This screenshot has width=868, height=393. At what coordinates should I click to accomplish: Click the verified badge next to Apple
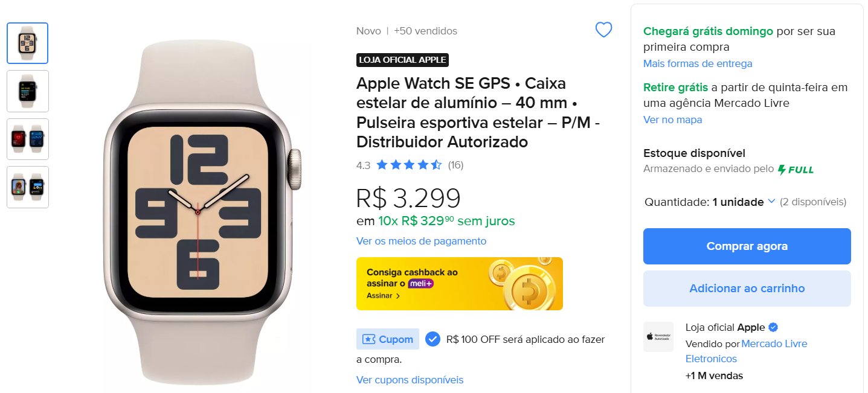coord(773,327)
